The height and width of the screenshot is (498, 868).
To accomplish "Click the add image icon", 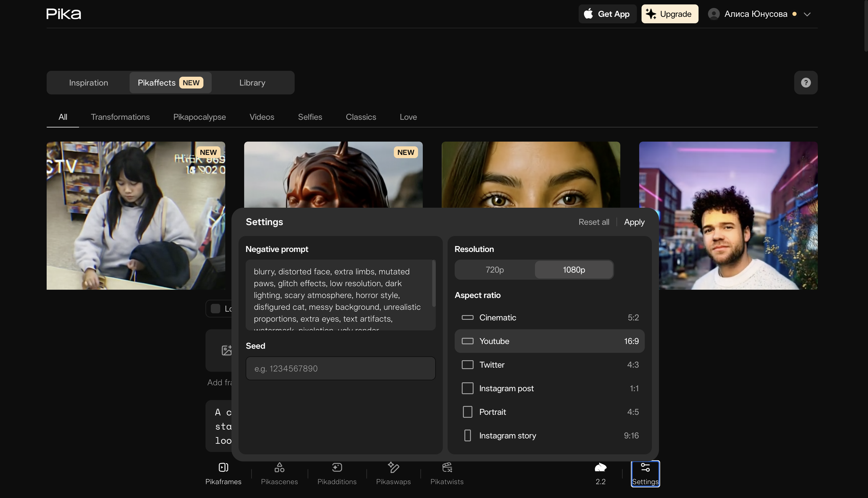I will pyautogui.click(x=226, y=350).
